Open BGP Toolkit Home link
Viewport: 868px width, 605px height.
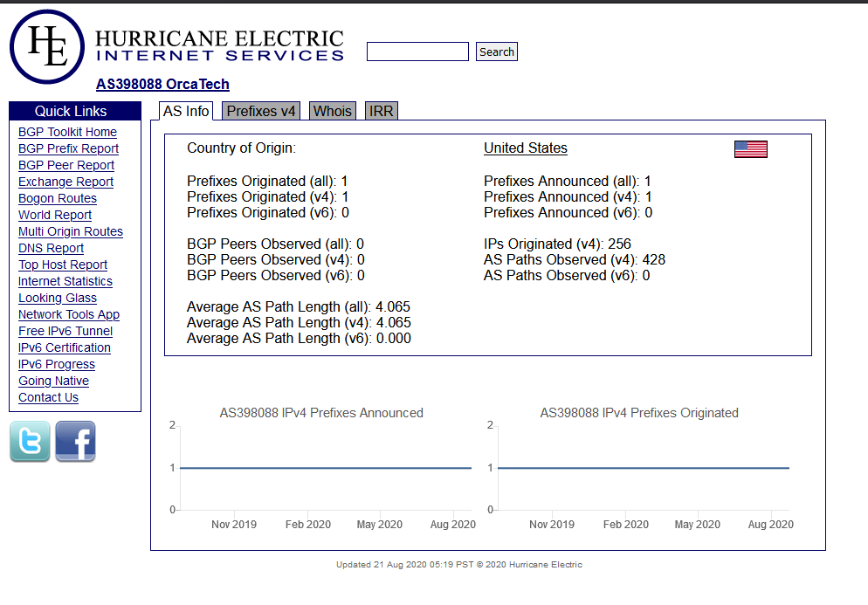click(x=67, y=132)
